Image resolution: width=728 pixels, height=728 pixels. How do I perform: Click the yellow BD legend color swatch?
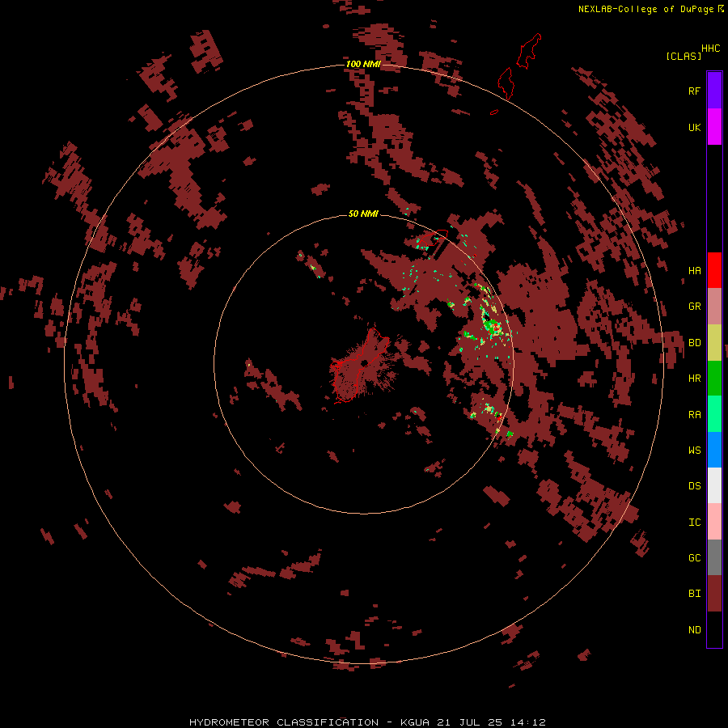tap(714, 343)
